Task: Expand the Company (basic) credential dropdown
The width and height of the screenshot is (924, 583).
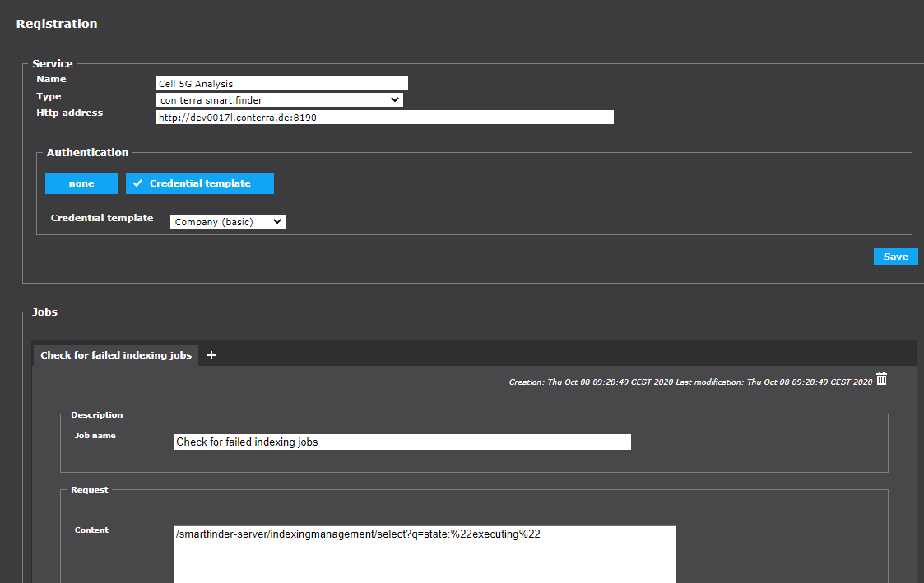Action: [x=227, y=221]
